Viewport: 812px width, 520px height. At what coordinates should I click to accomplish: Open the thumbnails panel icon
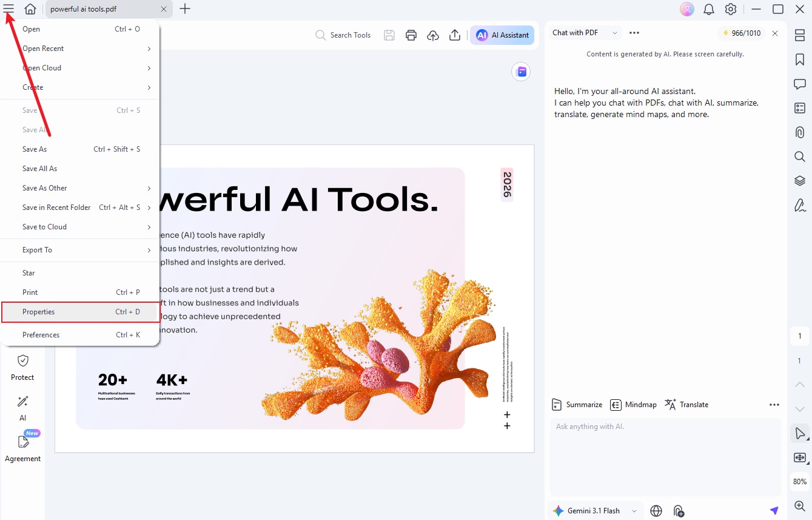point(800,35)
